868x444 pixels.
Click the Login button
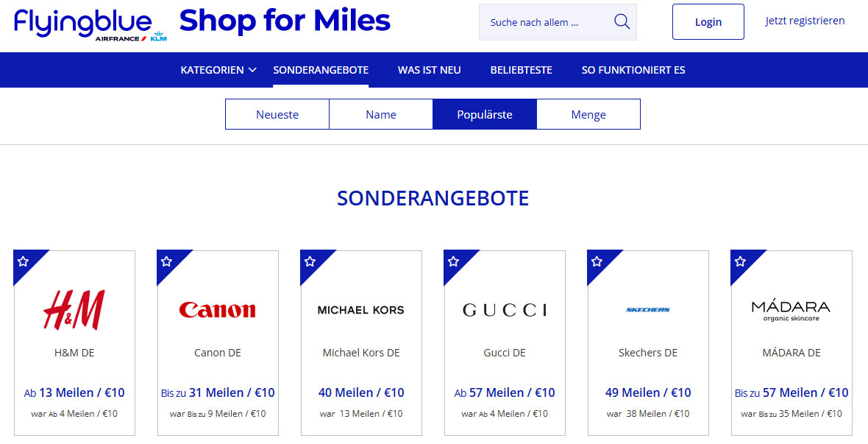tap(708, 22)
